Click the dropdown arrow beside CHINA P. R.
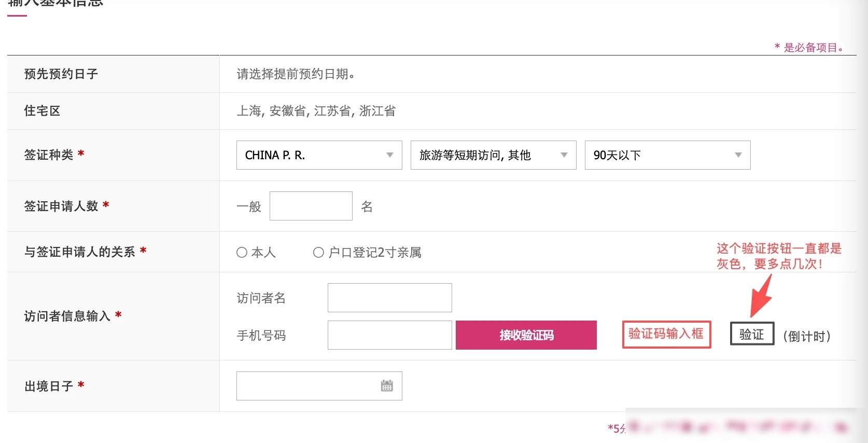 [x=390, y=155]
